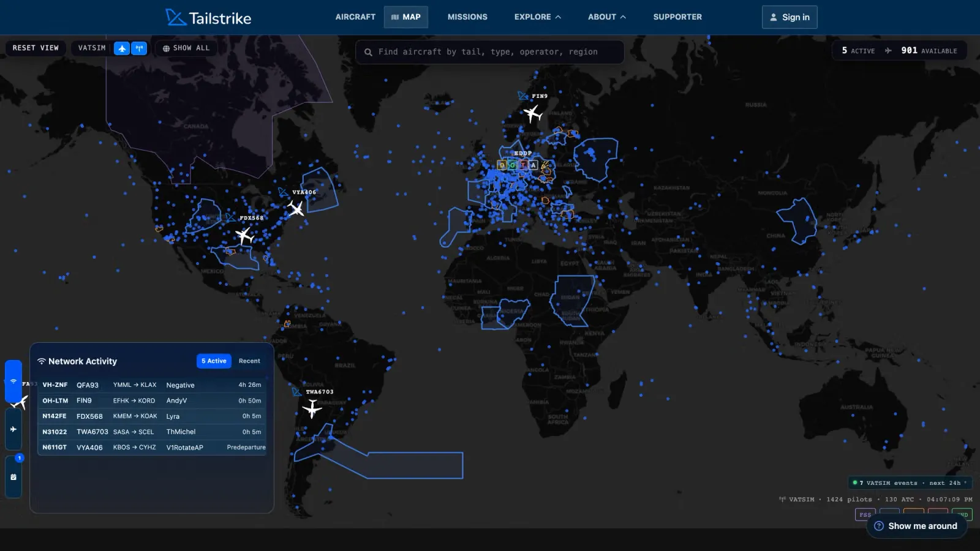Screen dimensions: 980x551
Task: Select VH-ZNF QFA93 flight row
Action: coord(152,385)
